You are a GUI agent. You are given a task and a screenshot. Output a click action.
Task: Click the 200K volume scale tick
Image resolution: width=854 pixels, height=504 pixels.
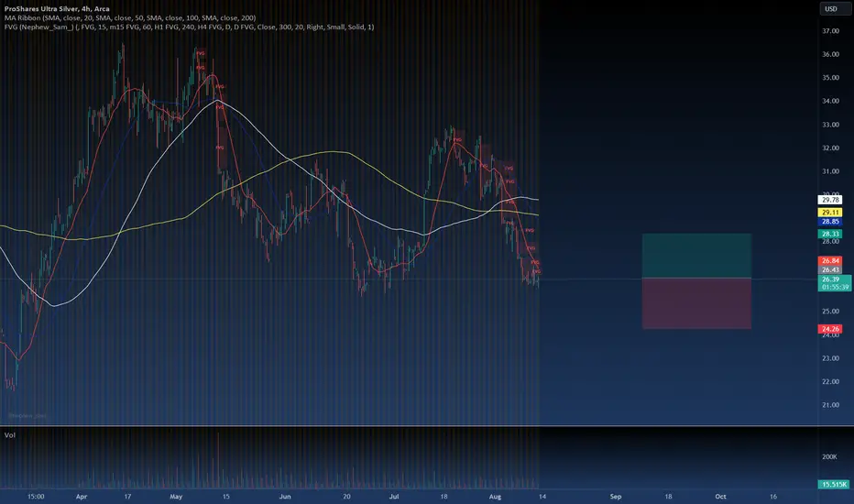829,457
